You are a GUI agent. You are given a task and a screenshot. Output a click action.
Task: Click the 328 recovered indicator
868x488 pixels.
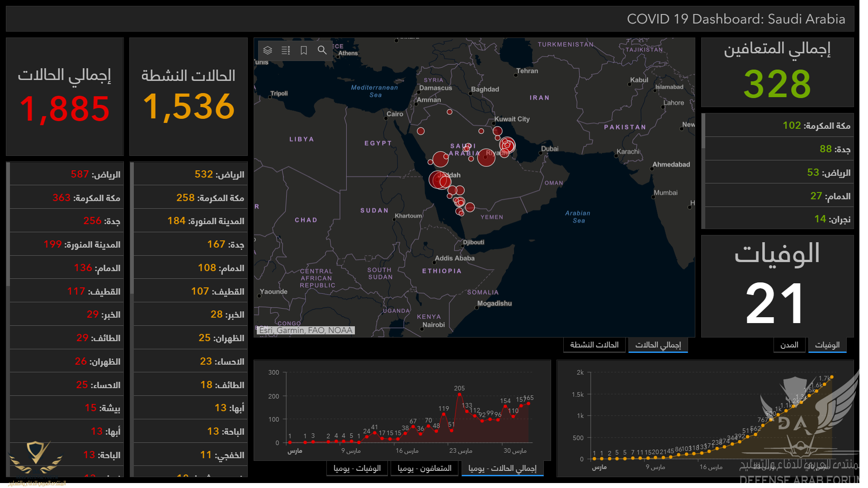tap(777, 84)
